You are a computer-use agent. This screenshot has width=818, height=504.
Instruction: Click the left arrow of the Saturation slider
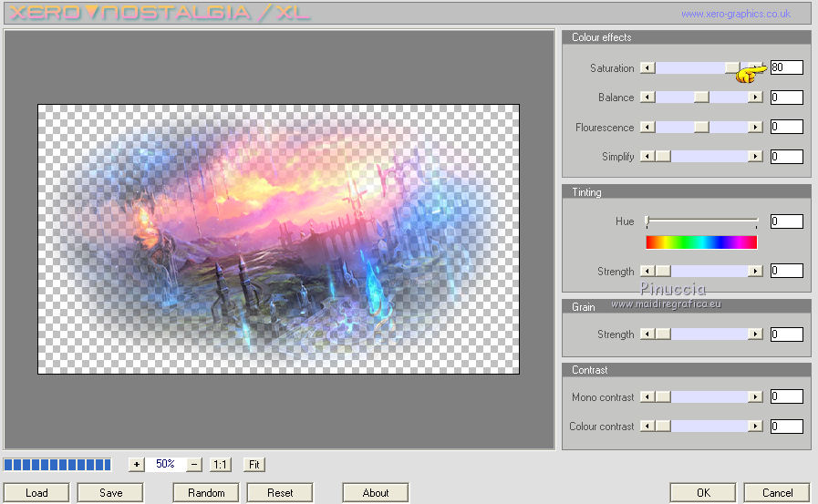(x=647, y=67)
